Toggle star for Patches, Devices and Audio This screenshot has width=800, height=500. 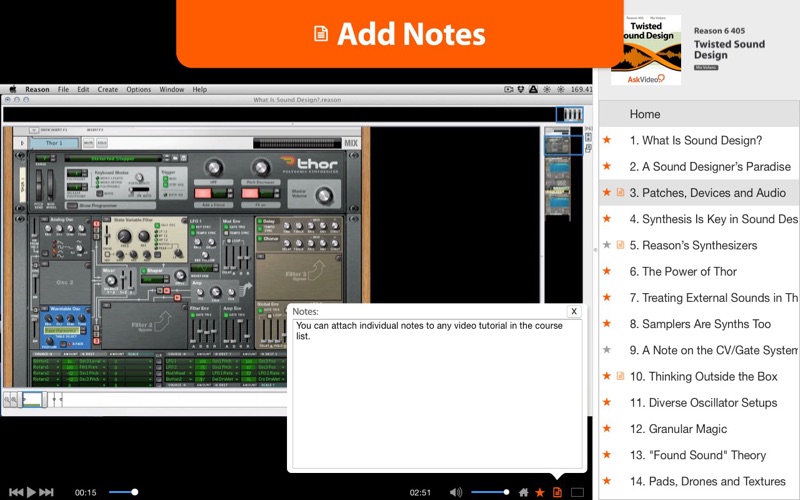point(607,192)
